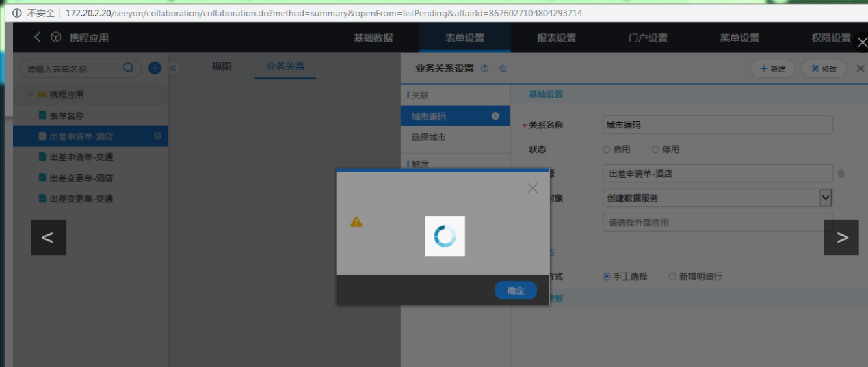The image size is (868, 367).
Task: Close the image viewer overlay with X
Action: (x=861, y=42)
